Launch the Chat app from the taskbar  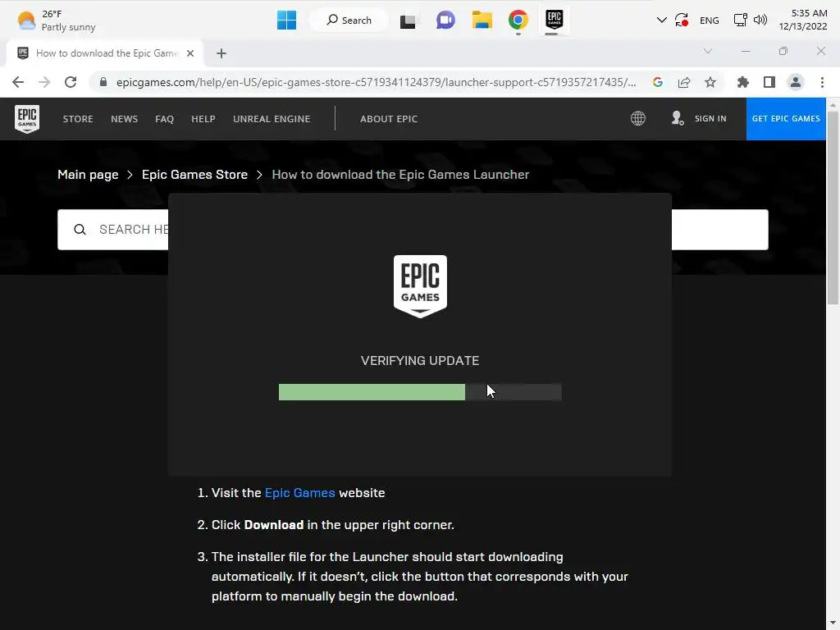[445, 21]
